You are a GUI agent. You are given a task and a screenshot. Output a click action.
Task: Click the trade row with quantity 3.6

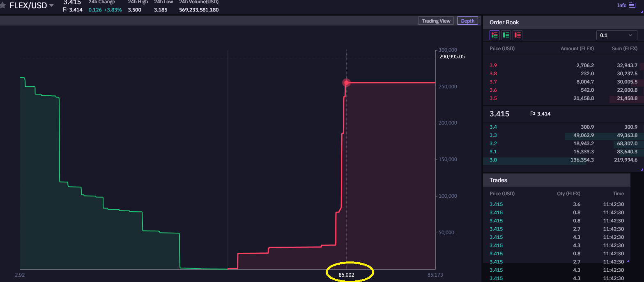pos(557,204)
